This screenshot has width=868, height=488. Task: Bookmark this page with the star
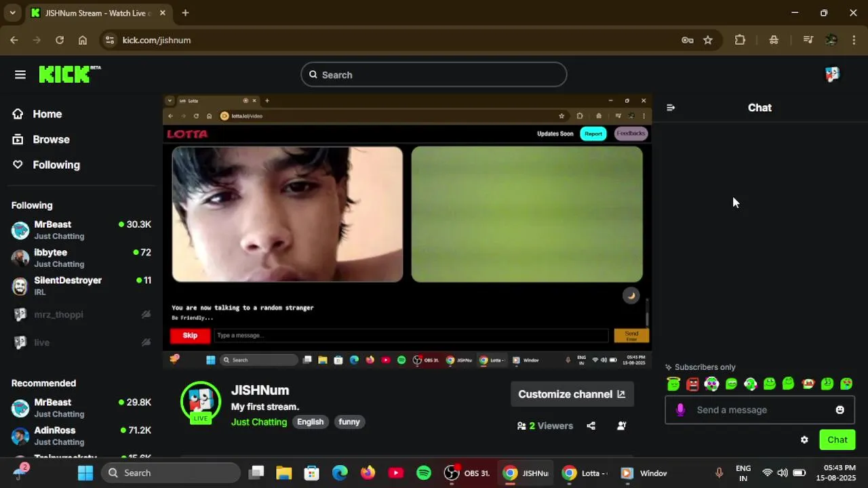[x=708, y=40]
